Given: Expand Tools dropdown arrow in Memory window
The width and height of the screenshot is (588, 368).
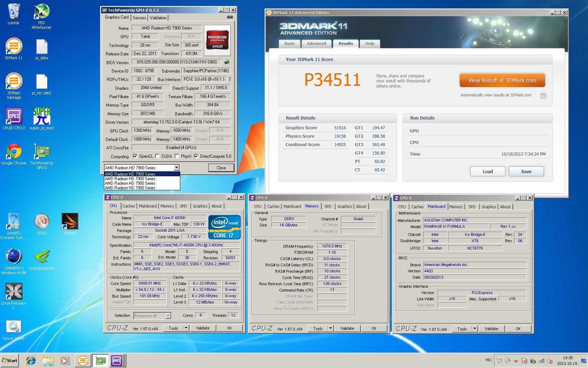Looking at the screenshot, I should [x=330, y=328].
